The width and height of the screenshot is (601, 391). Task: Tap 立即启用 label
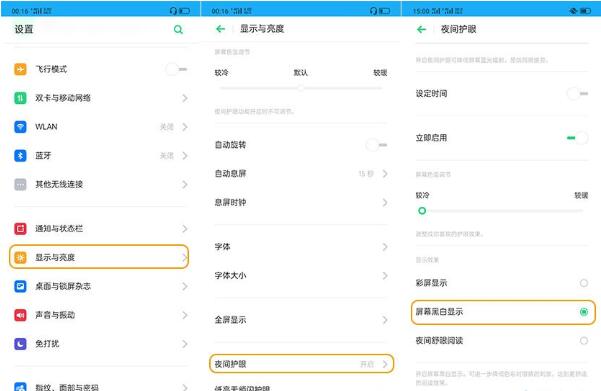point(432,138)
